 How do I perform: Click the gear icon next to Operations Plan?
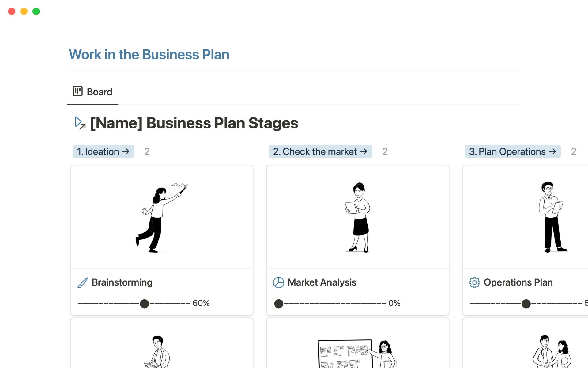(474, 282)
